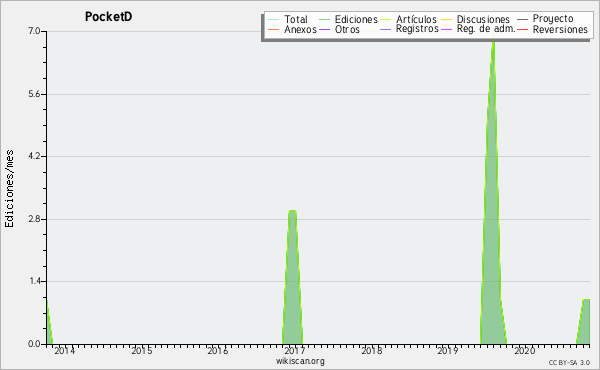Click the 1.4 y-axis value
The image size is (600, 370).
[35, 282]
